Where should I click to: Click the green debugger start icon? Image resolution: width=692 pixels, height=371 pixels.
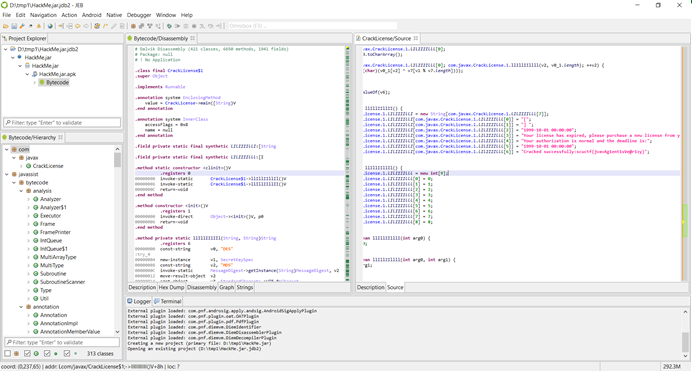(x=169, y=26)
